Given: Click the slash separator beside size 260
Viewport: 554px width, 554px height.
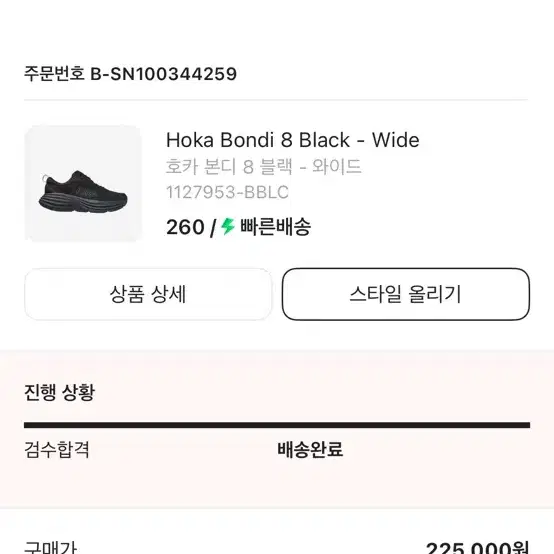Looking at the screenshot, I should click(212, 228).
